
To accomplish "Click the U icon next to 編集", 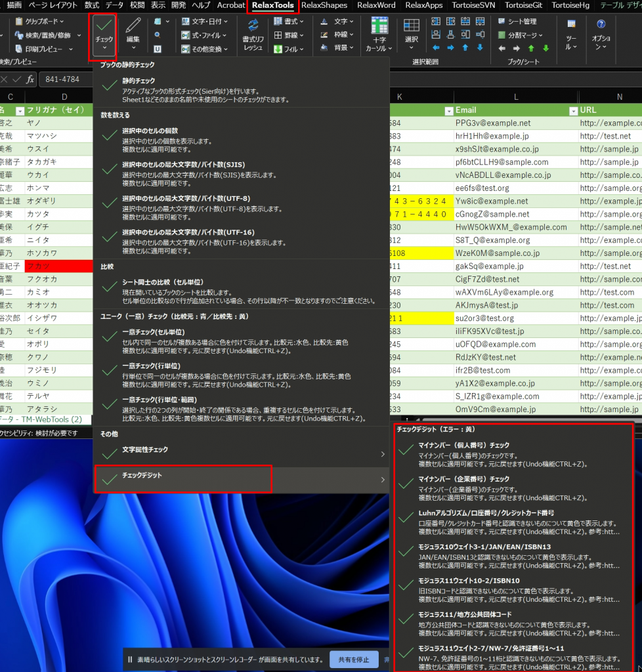I will pyautogui.click(x=158, y=49).
